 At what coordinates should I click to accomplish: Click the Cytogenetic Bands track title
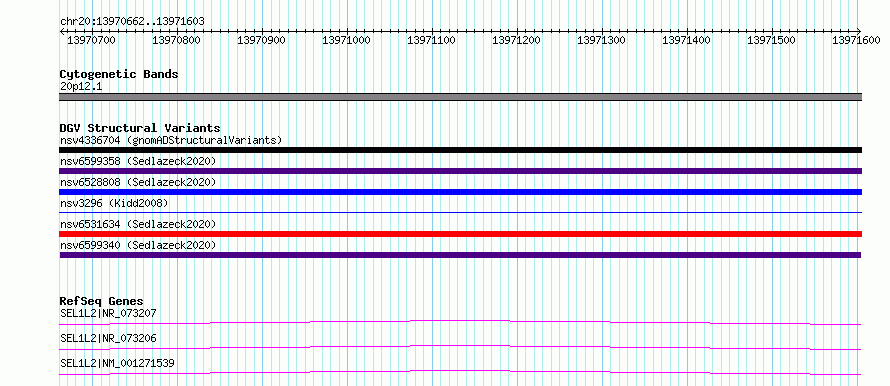point(119,74)
